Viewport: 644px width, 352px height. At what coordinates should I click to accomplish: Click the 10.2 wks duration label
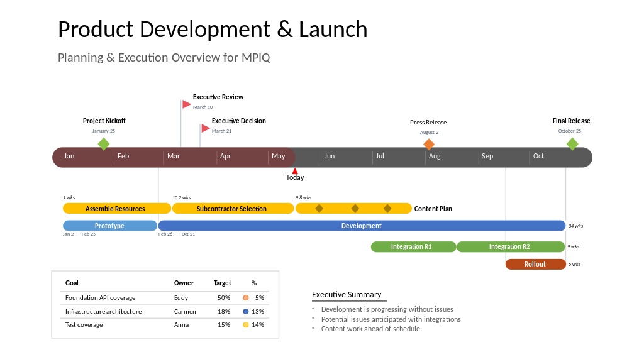point(182,198)
